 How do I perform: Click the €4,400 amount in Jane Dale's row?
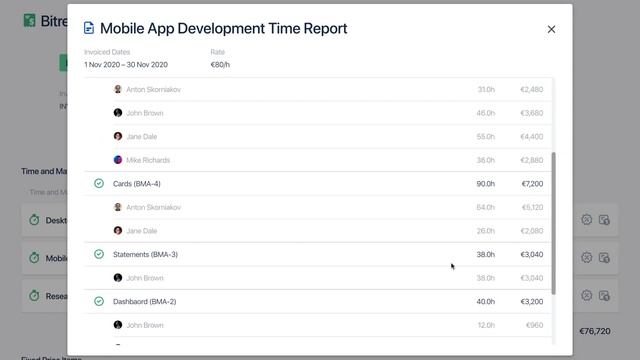(x=532, y=137)
